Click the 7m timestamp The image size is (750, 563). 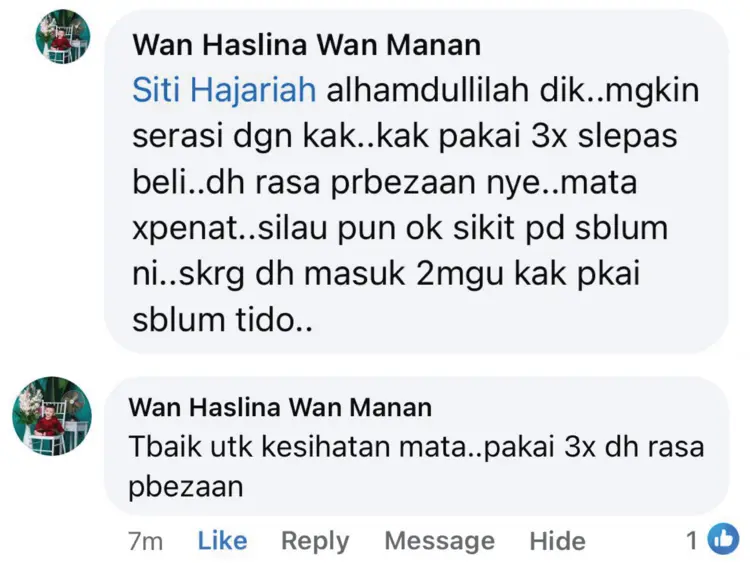pos(145,541)
